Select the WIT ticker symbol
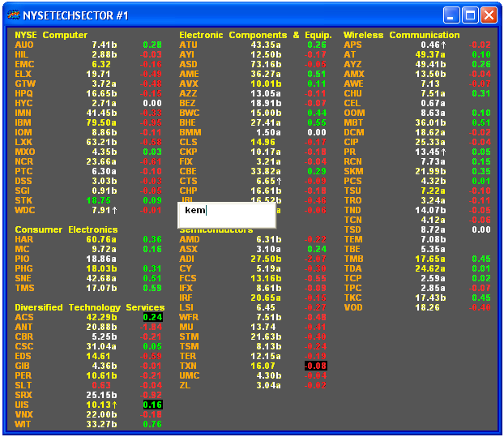 tap(23, 425)
